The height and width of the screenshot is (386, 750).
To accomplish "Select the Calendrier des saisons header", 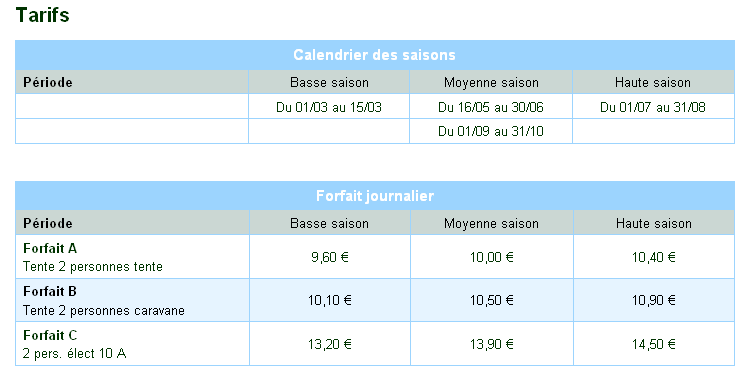I will click(x=375, y=55).
